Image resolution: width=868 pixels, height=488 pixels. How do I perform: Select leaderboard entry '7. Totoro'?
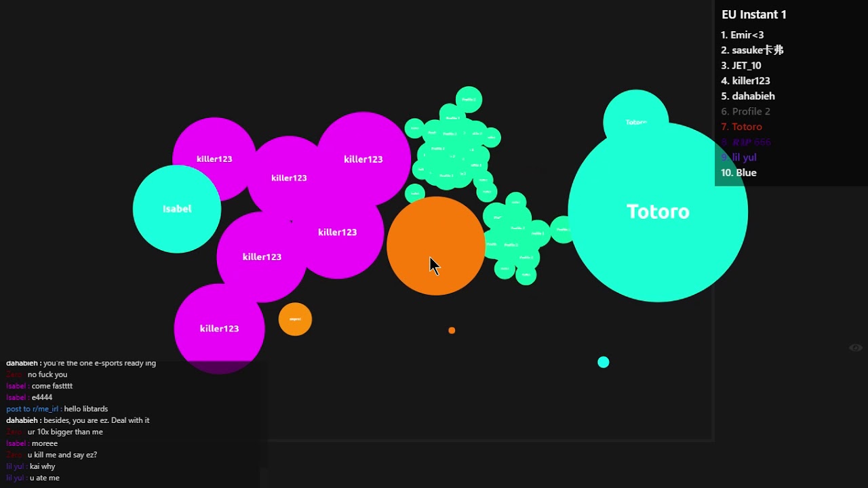(x=742, y=127)
